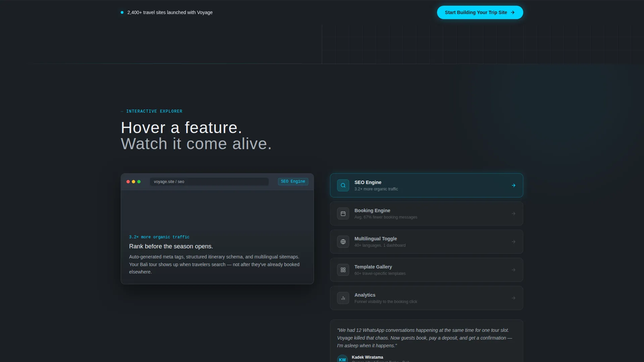
Task: Click the Booking Engine calendar icon
Action: tap(343, 214)
